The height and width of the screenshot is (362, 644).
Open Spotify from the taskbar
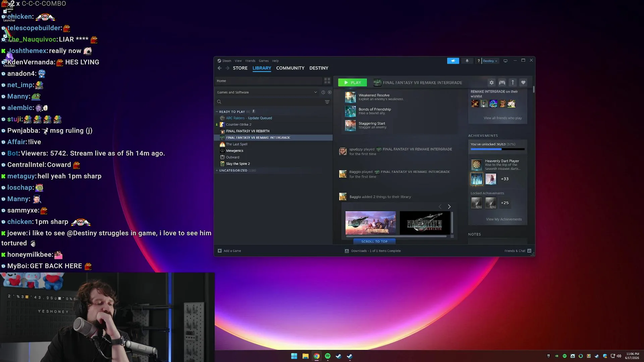(327, 356)
